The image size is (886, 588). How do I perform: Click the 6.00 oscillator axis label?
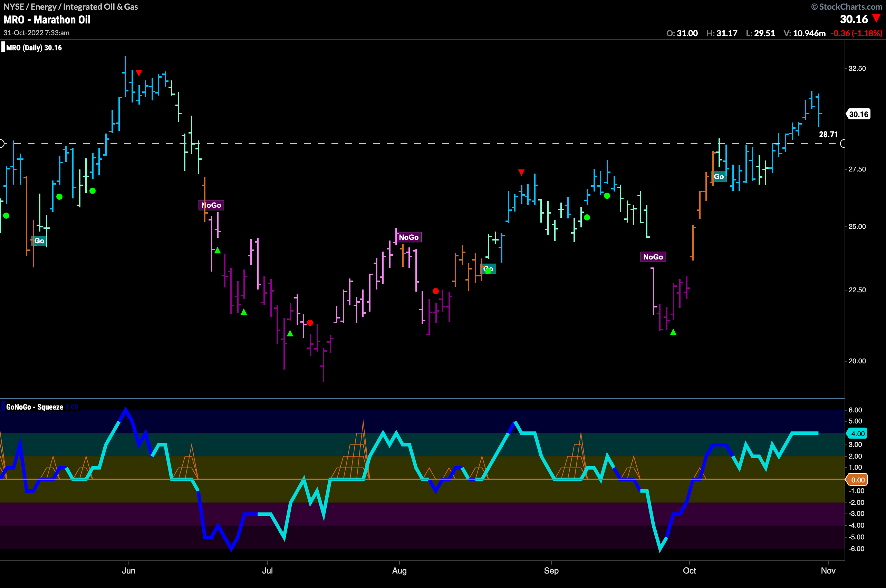[x=855, y=410]
